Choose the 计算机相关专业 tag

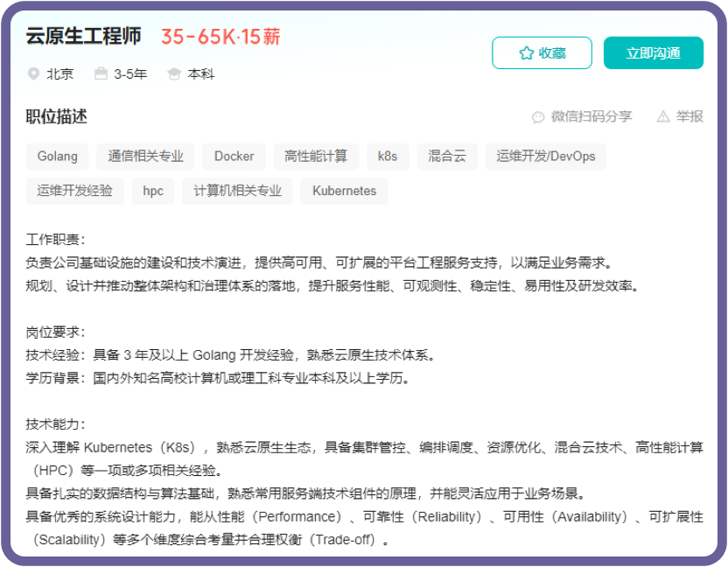coord(238,191)
